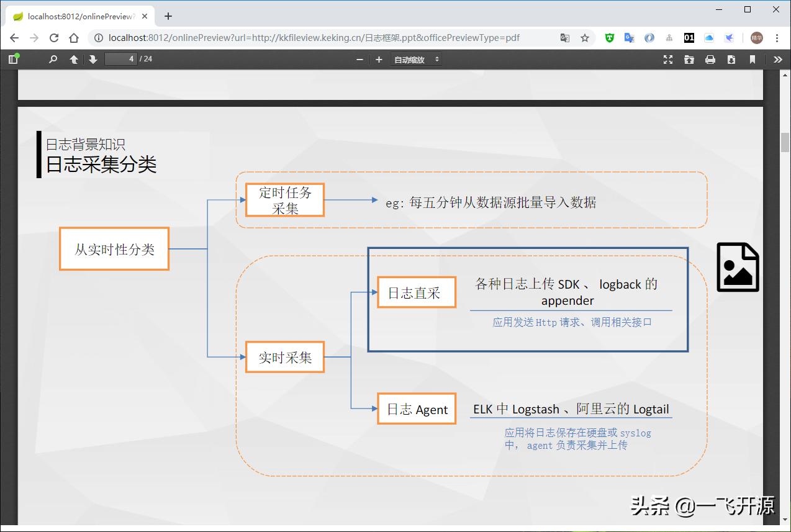Open a file using the folder upload icon
The image size is (791, 532).
coord(689,60)
